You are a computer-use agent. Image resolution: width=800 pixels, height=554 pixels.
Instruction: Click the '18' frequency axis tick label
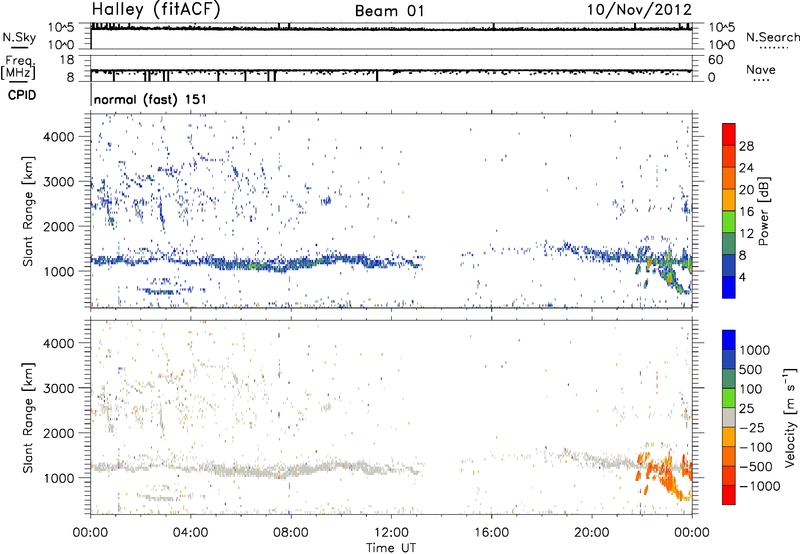point(67,60)
